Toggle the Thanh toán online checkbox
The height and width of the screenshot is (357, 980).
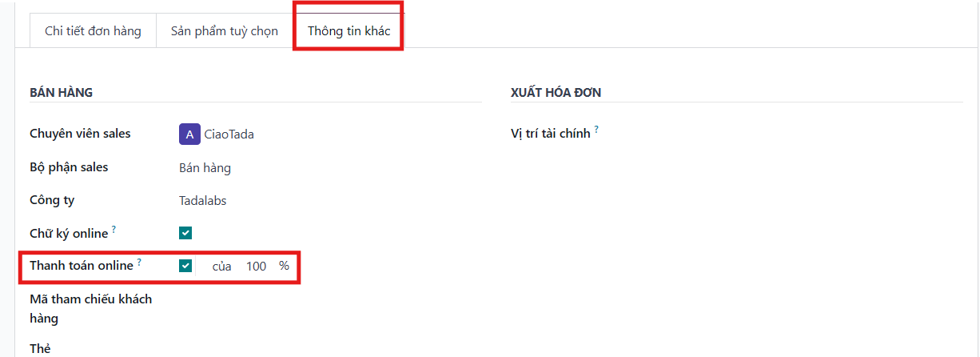point(185,266)
